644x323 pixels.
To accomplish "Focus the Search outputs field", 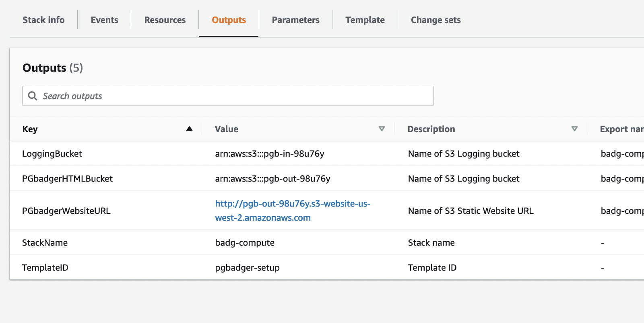I will click(x=233, y=96).
